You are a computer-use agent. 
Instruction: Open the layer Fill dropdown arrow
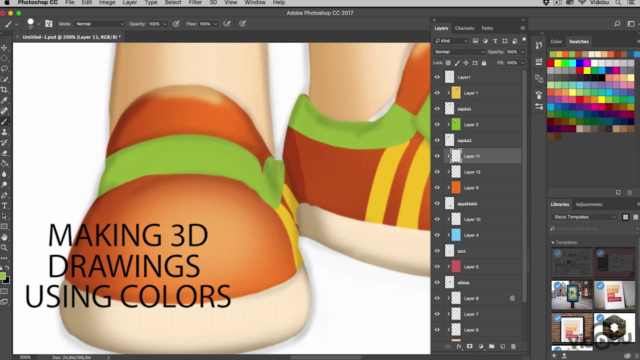pos(522,63)
